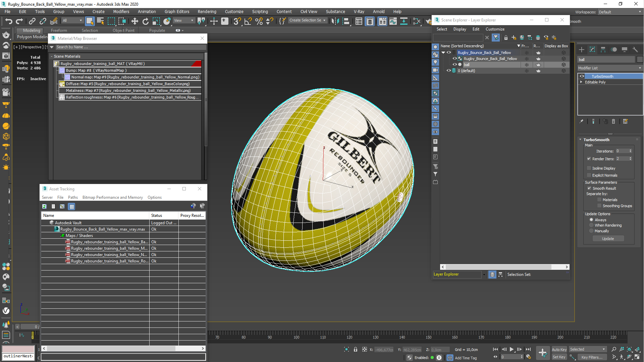
Task: Select the Select and Link tool
Action: [32, 21]
